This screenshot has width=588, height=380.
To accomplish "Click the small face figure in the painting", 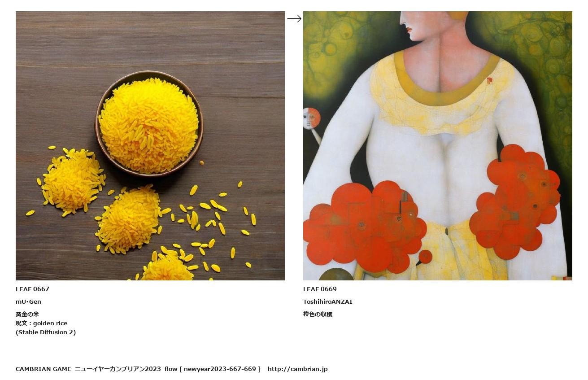I will [312, 118].
